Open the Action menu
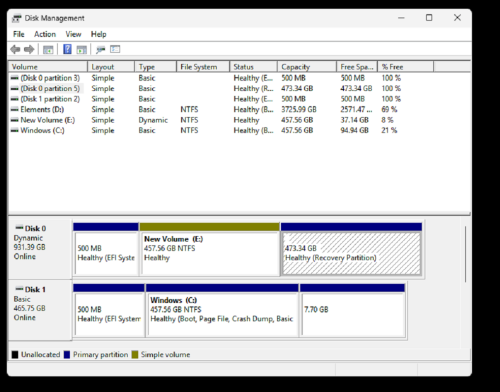The image size is (500, 392). coord(45,34)
